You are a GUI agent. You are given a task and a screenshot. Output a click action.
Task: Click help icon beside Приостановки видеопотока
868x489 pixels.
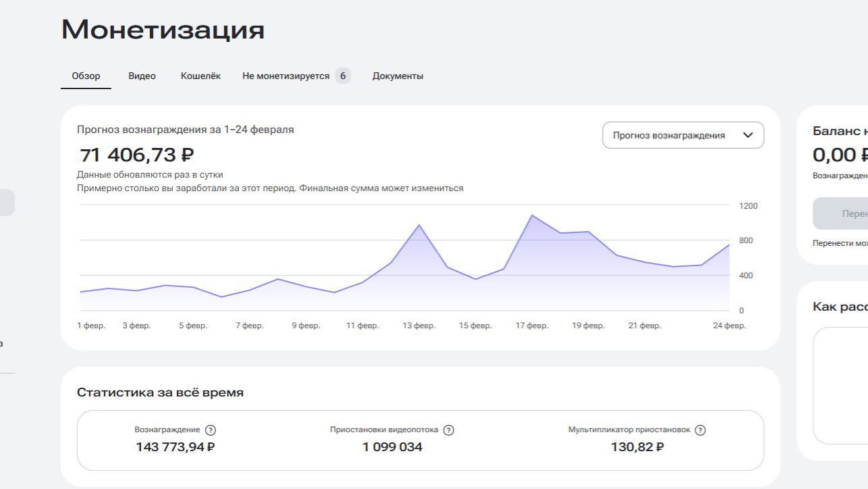pyautogui.click(x=449, y=430)
